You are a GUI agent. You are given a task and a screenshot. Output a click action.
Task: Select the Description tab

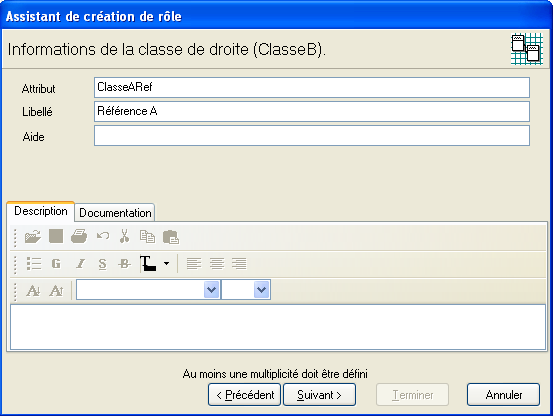tap(41, 211)
